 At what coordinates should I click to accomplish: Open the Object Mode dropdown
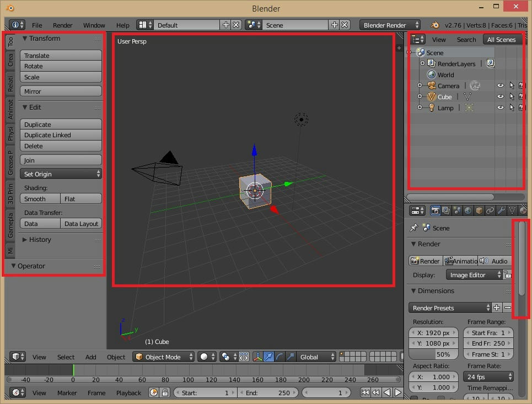164,357
